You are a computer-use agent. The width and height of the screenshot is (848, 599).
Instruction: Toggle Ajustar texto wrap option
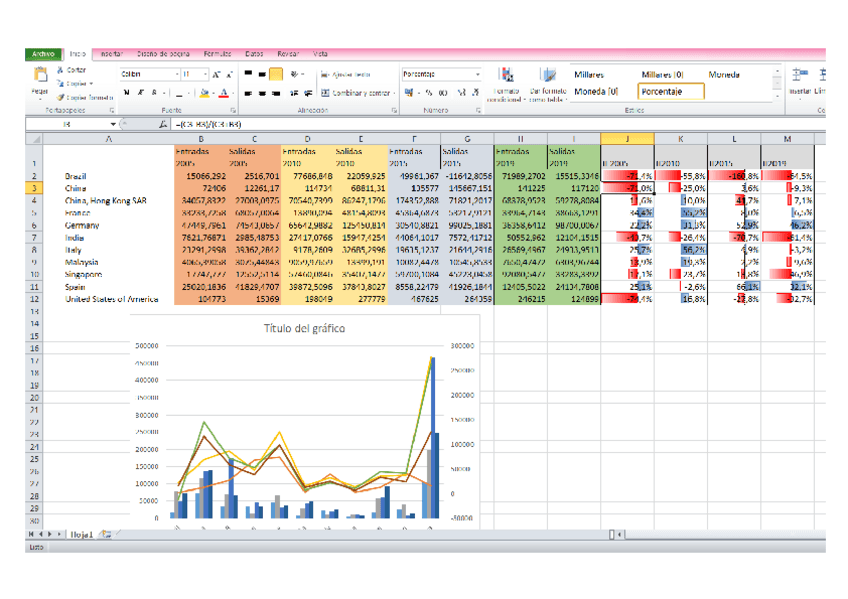point(345,75)
